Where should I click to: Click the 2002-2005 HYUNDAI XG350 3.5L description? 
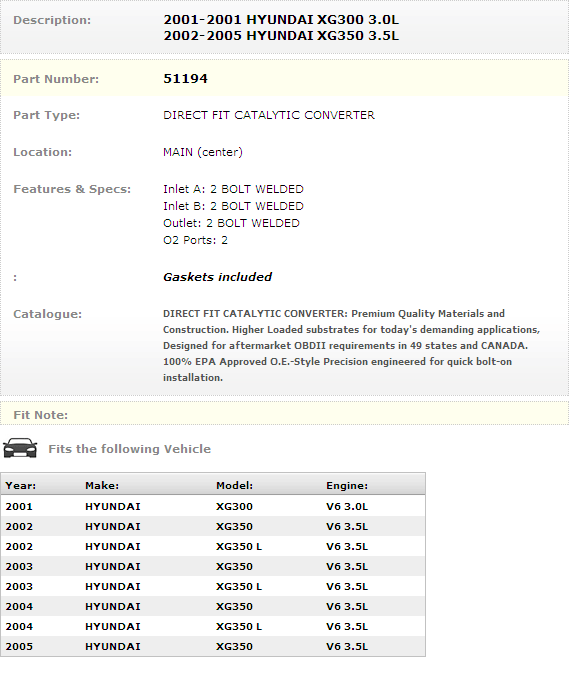[x=281, y=36]
